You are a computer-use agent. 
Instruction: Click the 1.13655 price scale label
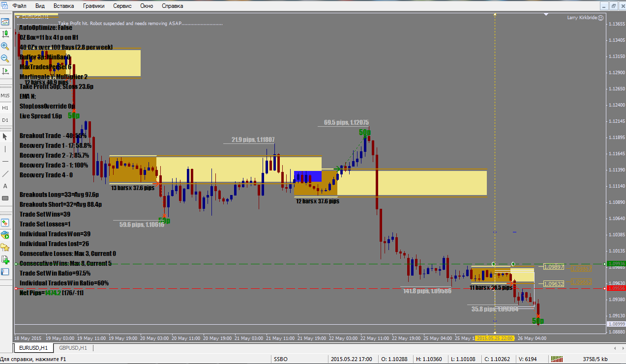point(616,24)
